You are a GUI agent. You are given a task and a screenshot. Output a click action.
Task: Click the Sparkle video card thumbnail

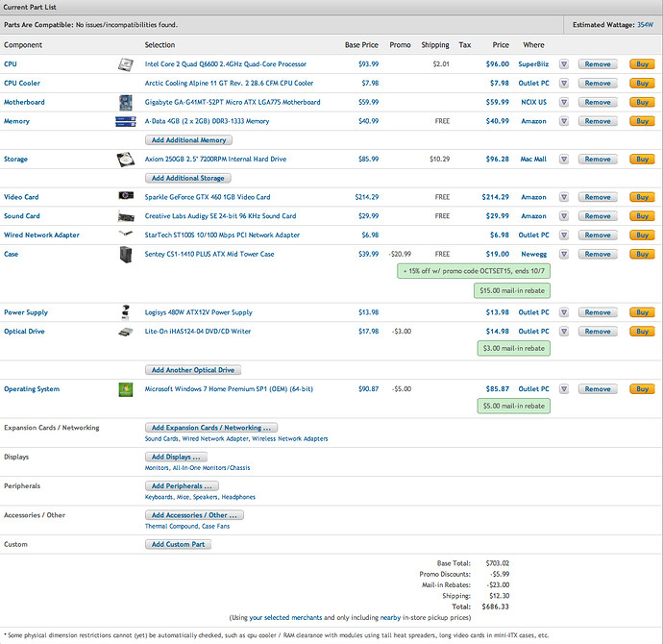coord(126,195)
